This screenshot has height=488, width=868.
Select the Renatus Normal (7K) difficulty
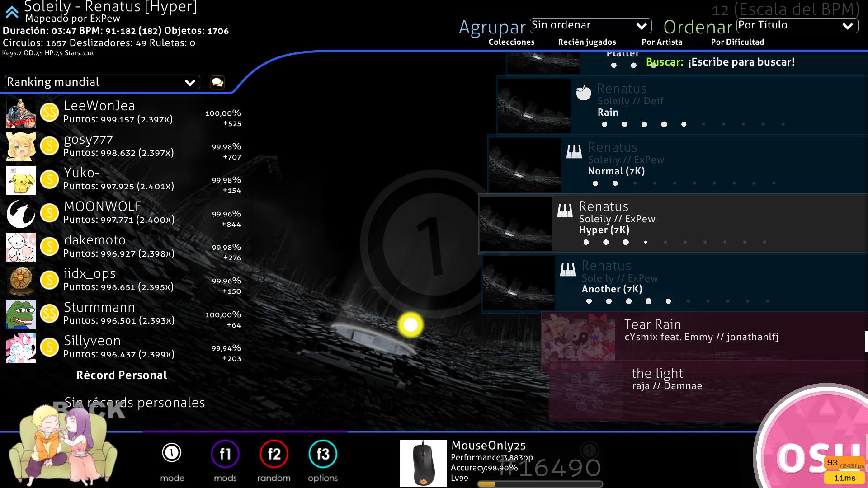coord(678,164)
